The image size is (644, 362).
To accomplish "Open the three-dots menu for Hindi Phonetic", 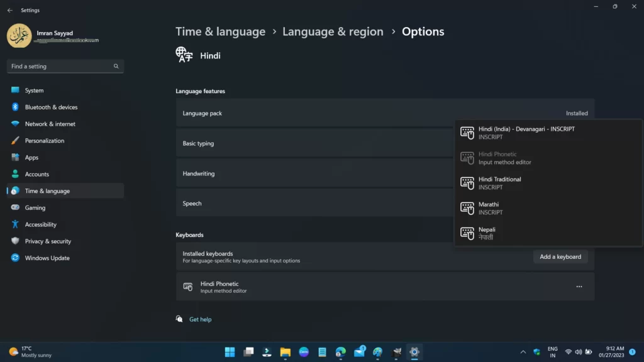I will pyautogui.click(x=579, y=287).
